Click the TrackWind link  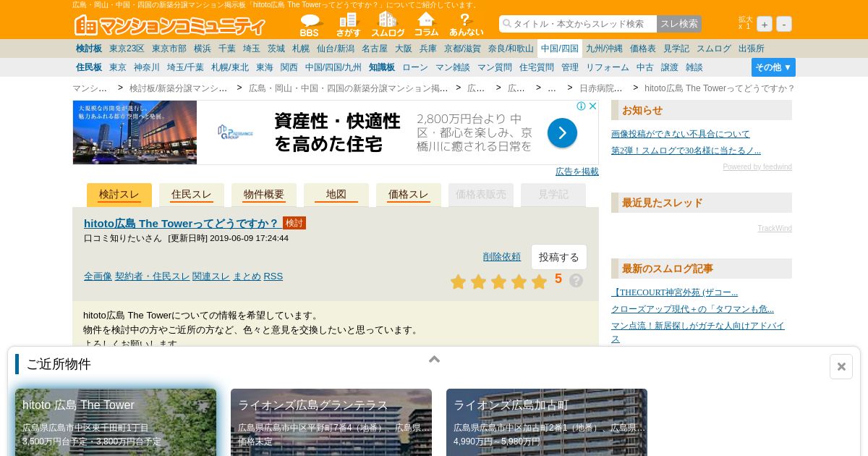(775, 229)
